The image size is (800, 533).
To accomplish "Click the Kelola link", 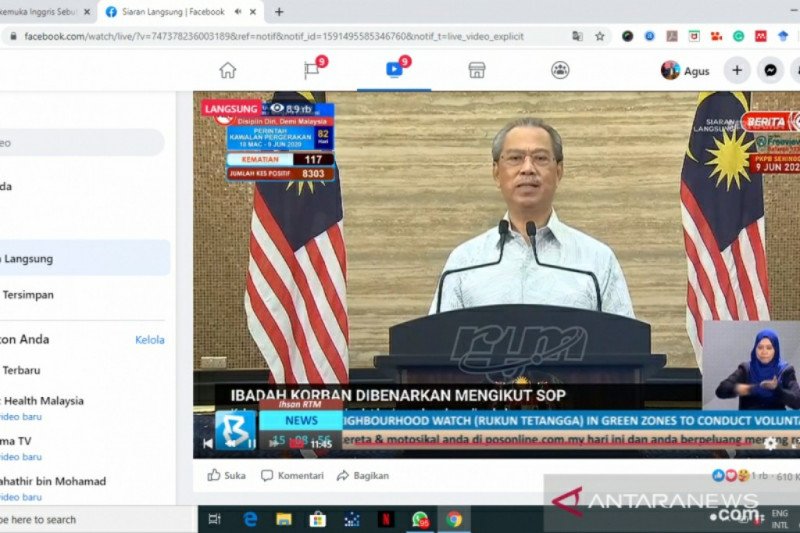I will pyautogui.click(x=149, y=340).
